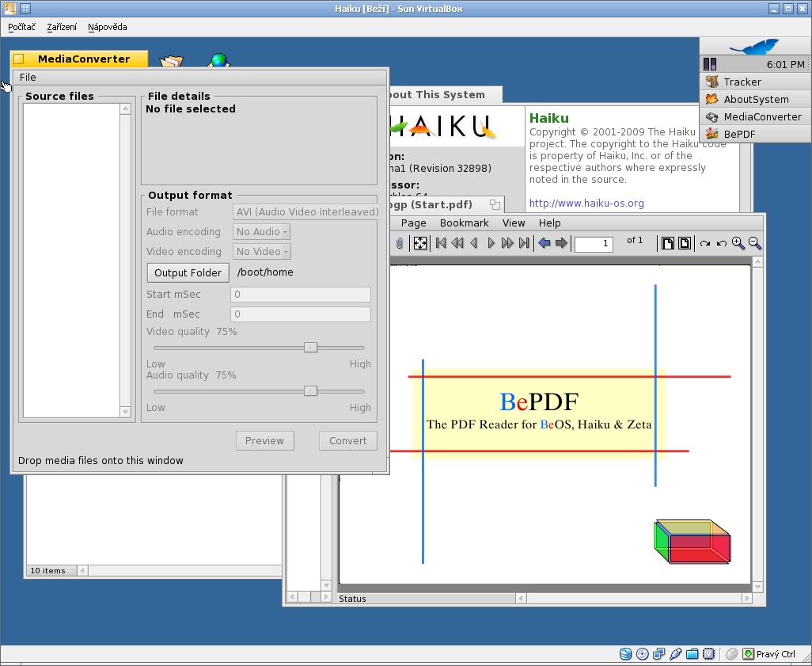812x666 pixels.
Task: Click the End mSec input field
Action: 301,314
